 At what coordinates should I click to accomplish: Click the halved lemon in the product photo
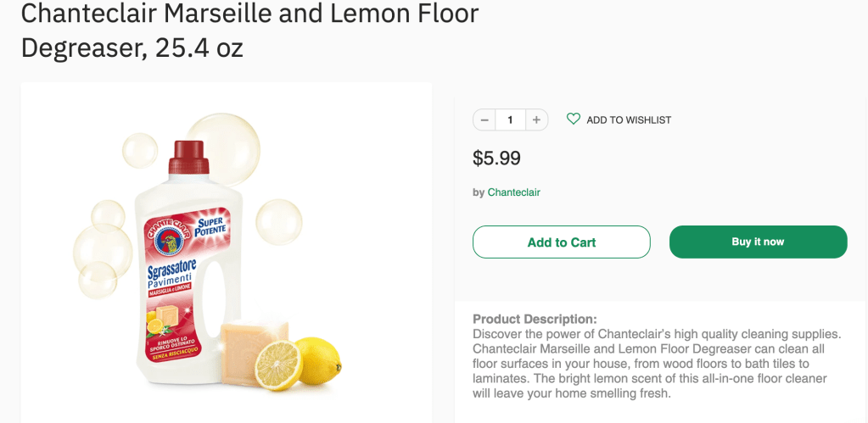pos(279,363)
